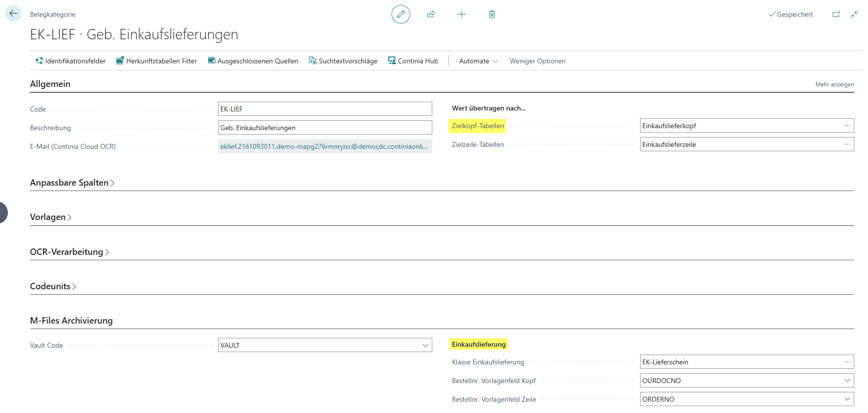Click the pencil edit icon
The height and width of the screenshot is (413, 868).
(x=401, y=14)
